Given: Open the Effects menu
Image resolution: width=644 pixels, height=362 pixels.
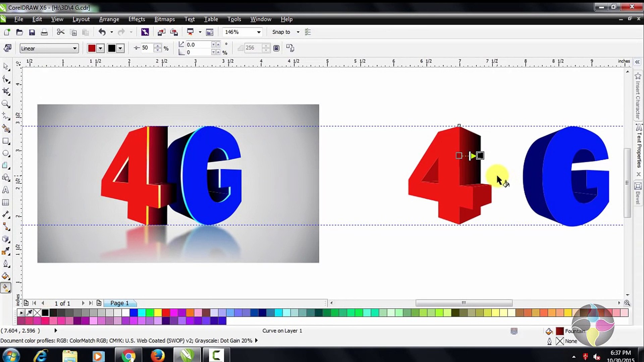Looking at the screenshot, I should tap(137, 19).
